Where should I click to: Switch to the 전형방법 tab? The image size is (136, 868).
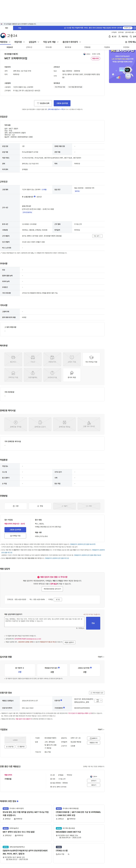(87, 47)
